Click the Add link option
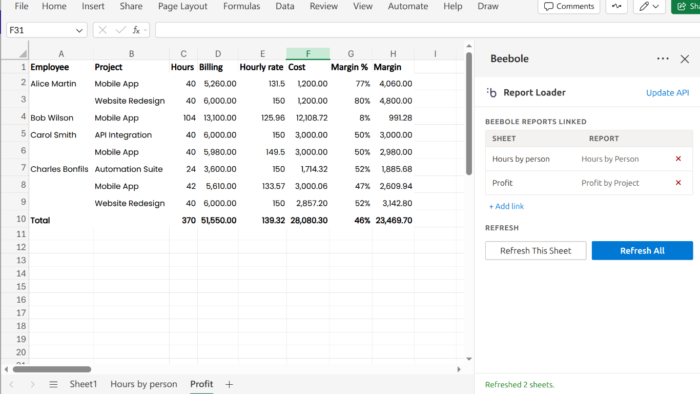Image resolution: width=700 pixels, height=394 pixels. pos(506,206)
